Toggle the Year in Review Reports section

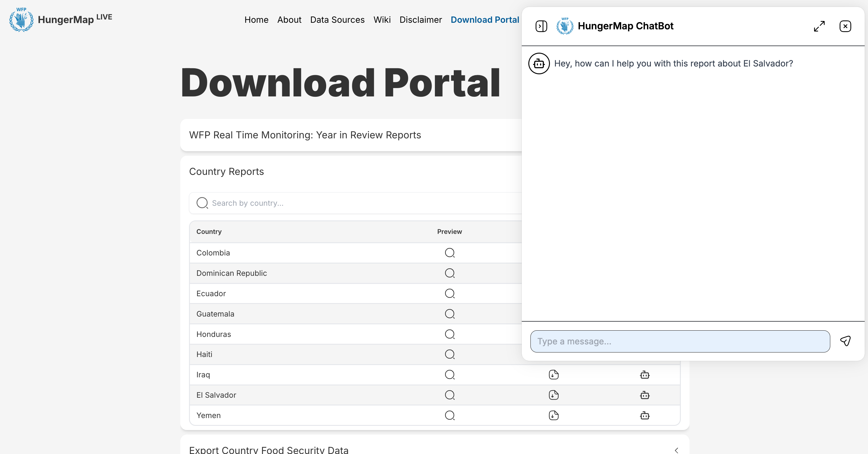pyautogui.click(x=350, y=135)
